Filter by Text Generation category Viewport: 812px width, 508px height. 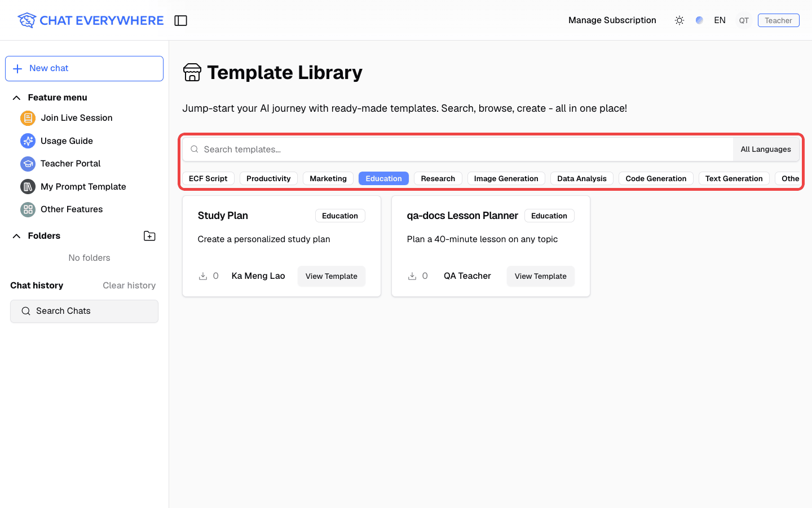(x=734, y=178)
